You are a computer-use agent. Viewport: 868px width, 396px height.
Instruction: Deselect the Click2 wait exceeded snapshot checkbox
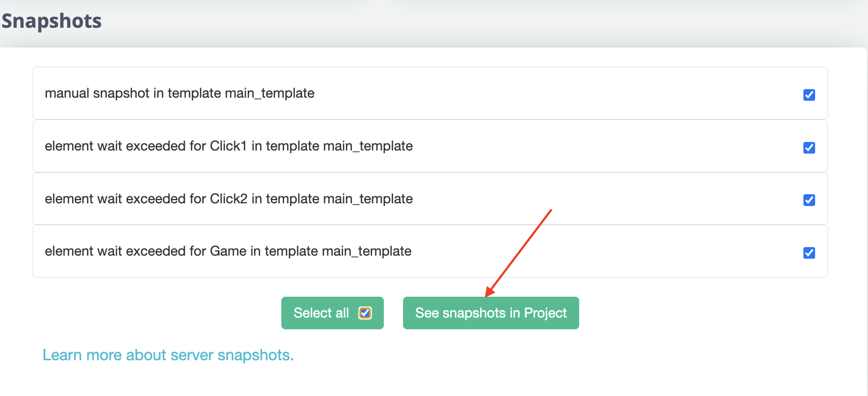click(809, 200)
